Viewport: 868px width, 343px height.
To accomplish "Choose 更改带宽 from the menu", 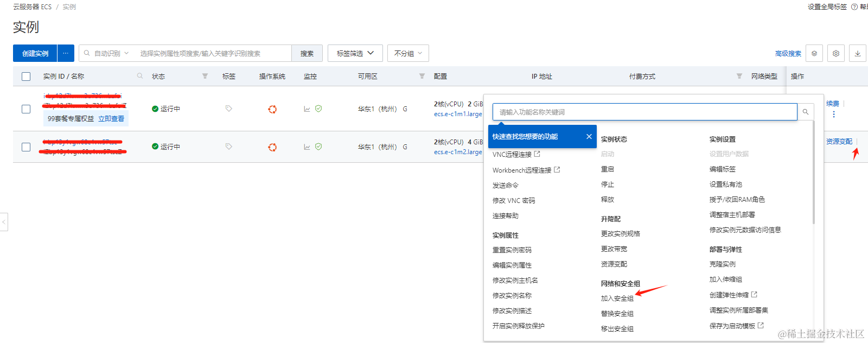I will 614,249.
